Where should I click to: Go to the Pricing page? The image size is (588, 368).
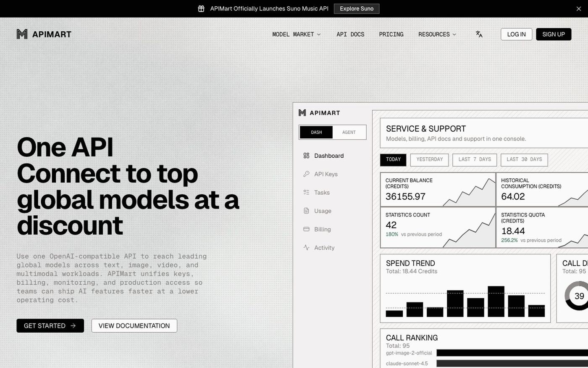[391, 34]
